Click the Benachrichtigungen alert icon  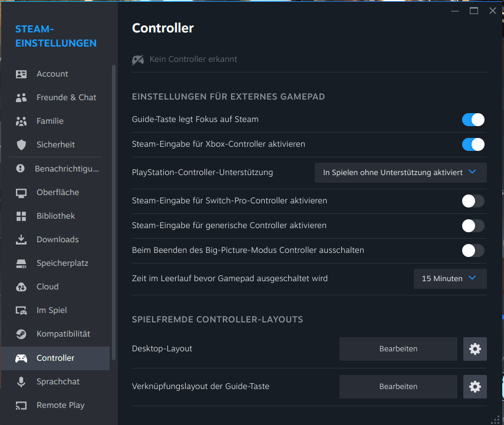point(20,169)
